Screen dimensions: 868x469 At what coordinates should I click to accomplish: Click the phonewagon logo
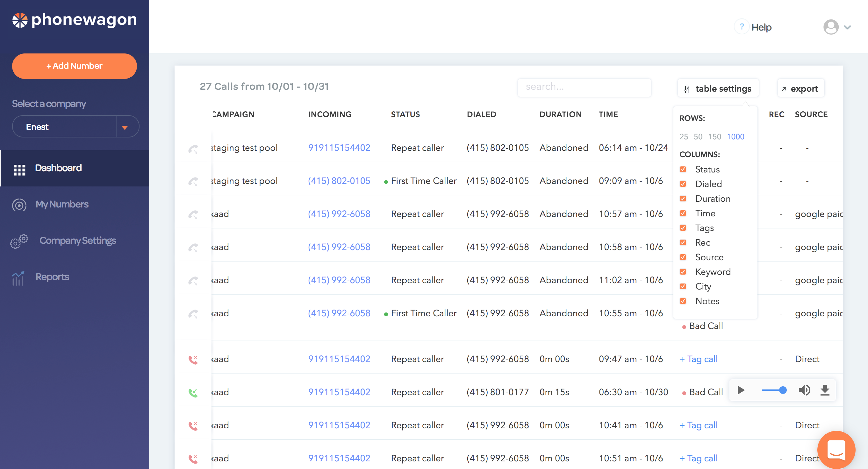(75, 20)
